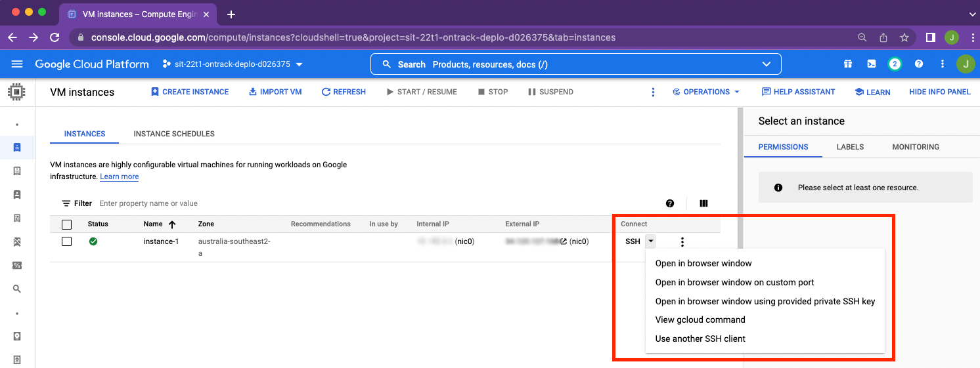Click the browser share icon

pyautogui.click(x=883, y=37)
